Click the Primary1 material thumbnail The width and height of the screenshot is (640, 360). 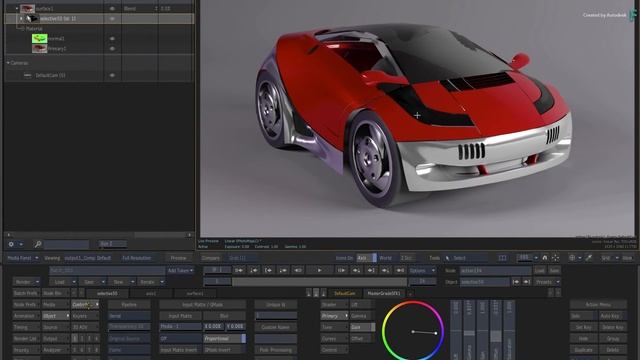pyautogui.click(x=40, y=49)
